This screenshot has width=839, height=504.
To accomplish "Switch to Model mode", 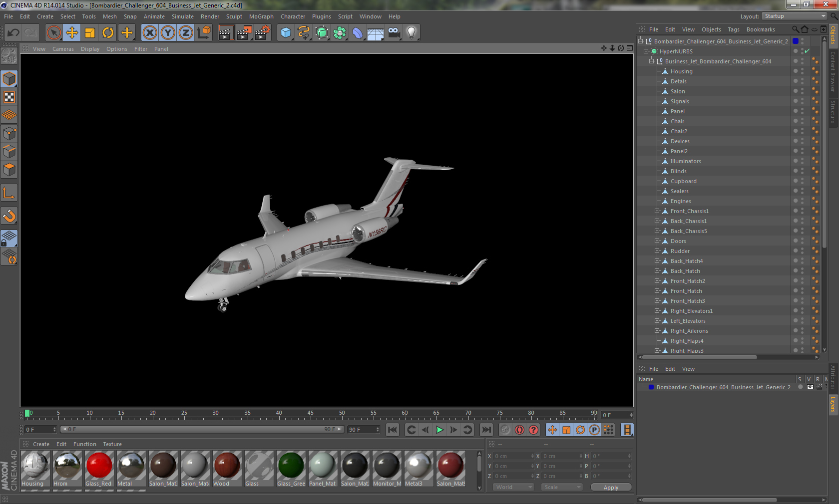I will 9,79.
